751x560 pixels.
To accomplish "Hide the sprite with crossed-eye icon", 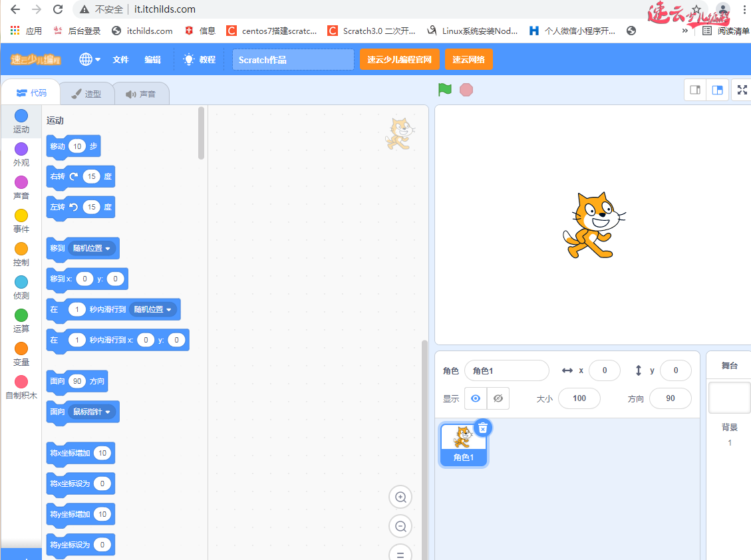I will point(498,398).
